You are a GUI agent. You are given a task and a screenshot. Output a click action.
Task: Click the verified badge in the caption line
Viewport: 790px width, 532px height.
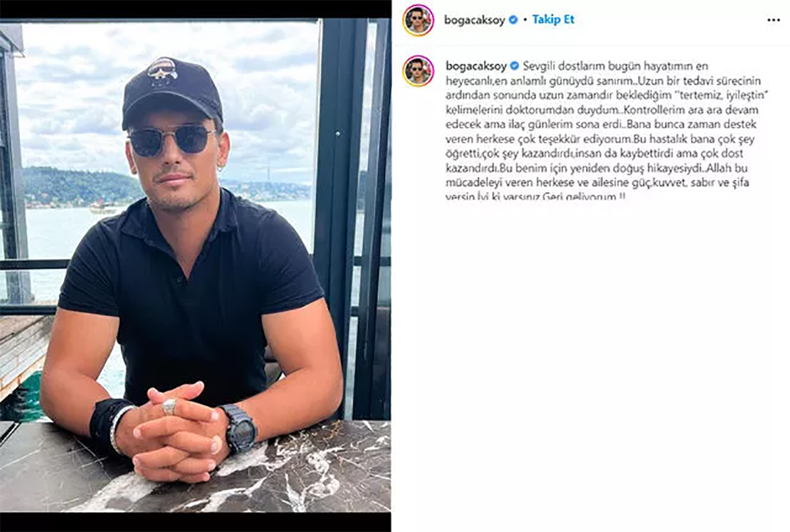[515, 66]
